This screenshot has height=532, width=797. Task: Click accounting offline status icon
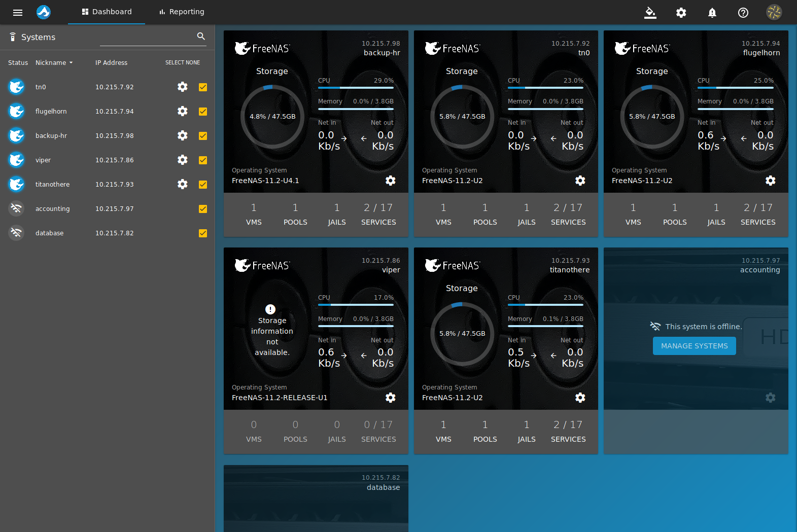[16, 208]
